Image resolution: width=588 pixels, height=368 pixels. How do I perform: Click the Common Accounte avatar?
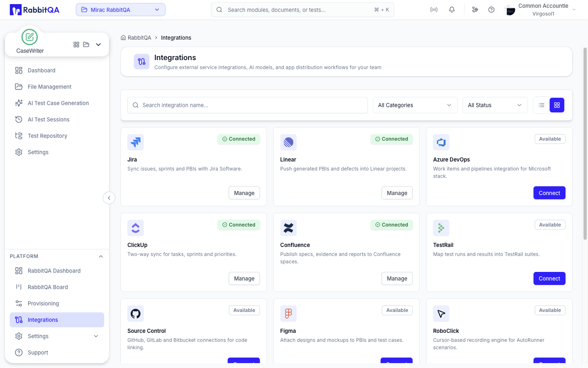(510, 10)
